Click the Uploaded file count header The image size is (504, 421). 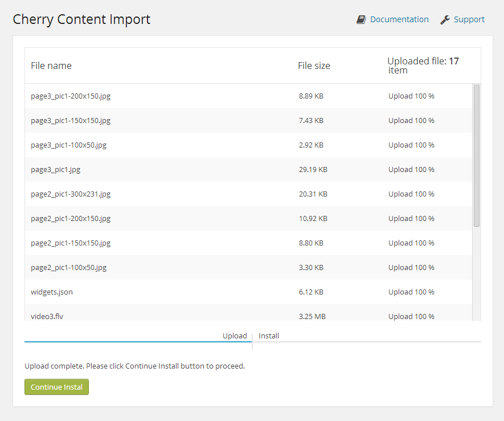point(423,66)
